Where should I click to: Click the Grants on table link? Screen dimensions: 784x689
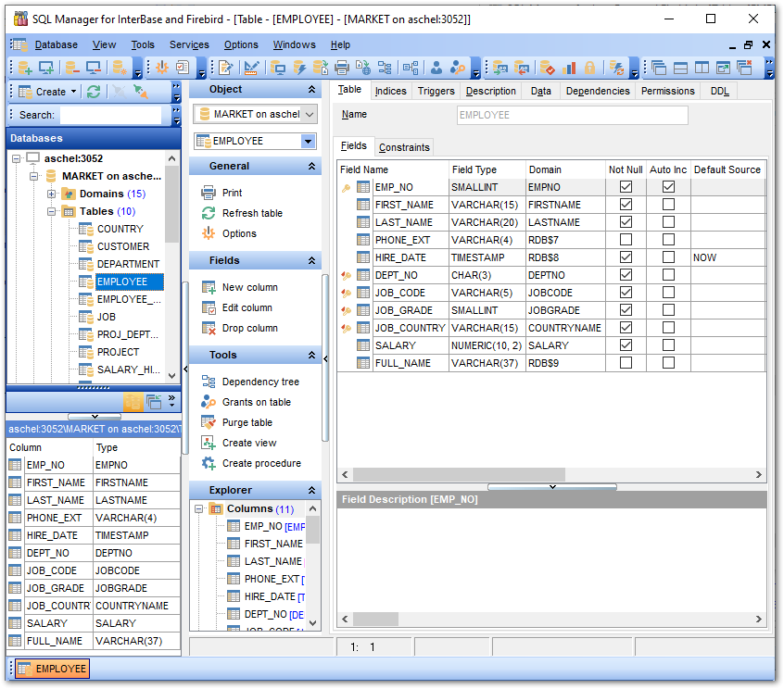[256, 402]
